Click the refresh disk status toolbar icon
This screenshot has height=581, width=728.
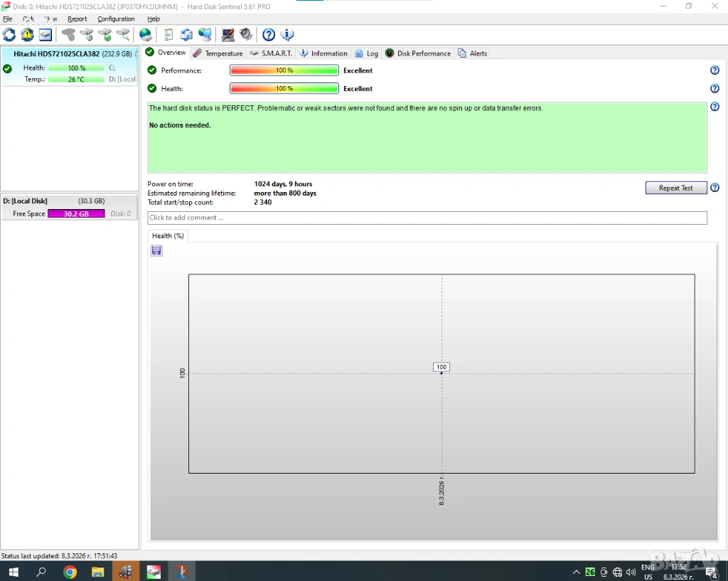click(x=9, y=35)
